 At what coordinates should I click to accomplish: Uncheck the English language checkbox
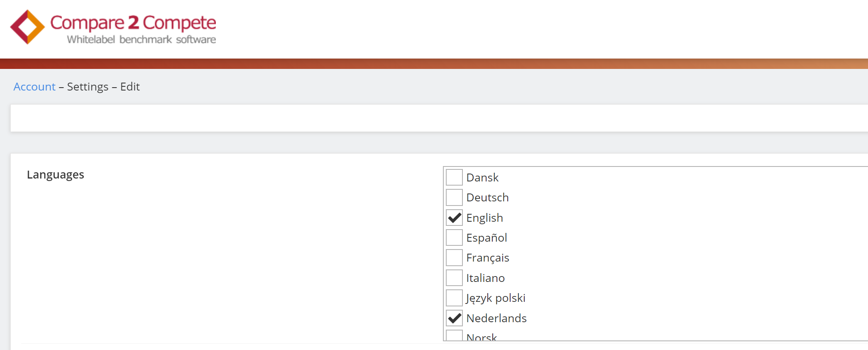click(x=454, y=218)
